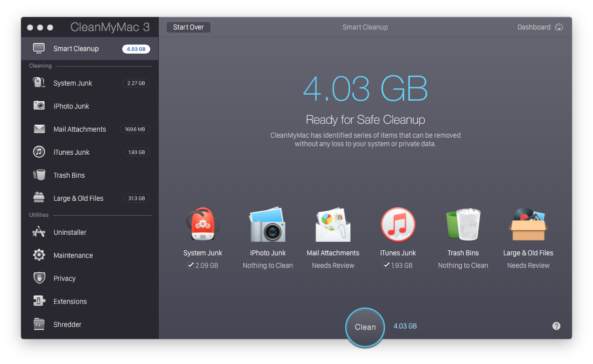Click the Privacy sidebar label

(64, 278)
